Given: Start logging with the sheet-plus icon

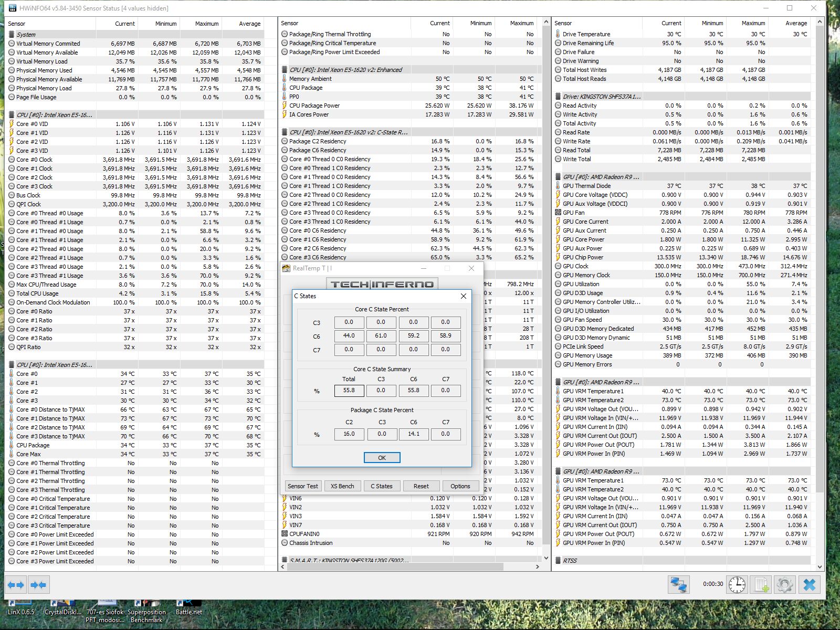Looking at the screenshot, I should (761, 585).
